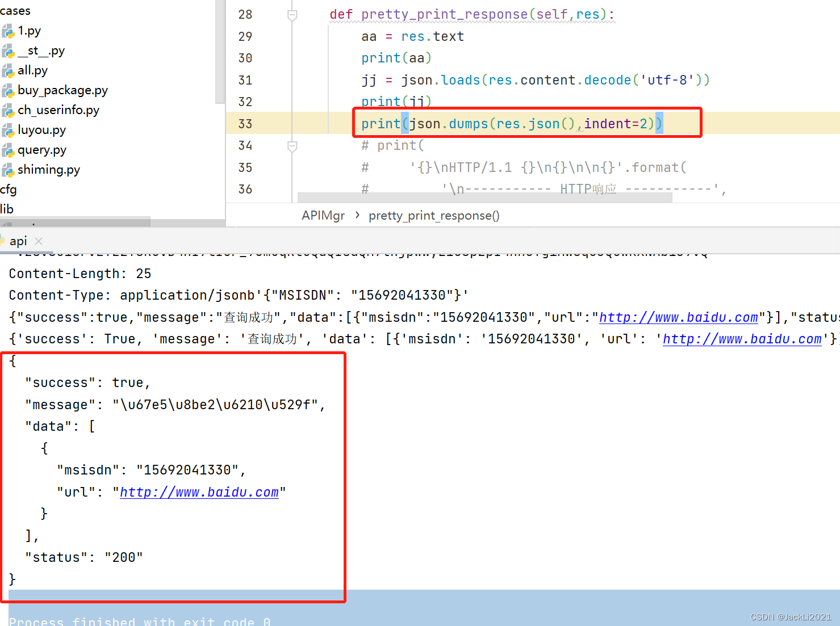The height and width of the screenshot is (626, 840).
Task: Select the cfg folder in the project tree
Action: coord(9,190)
